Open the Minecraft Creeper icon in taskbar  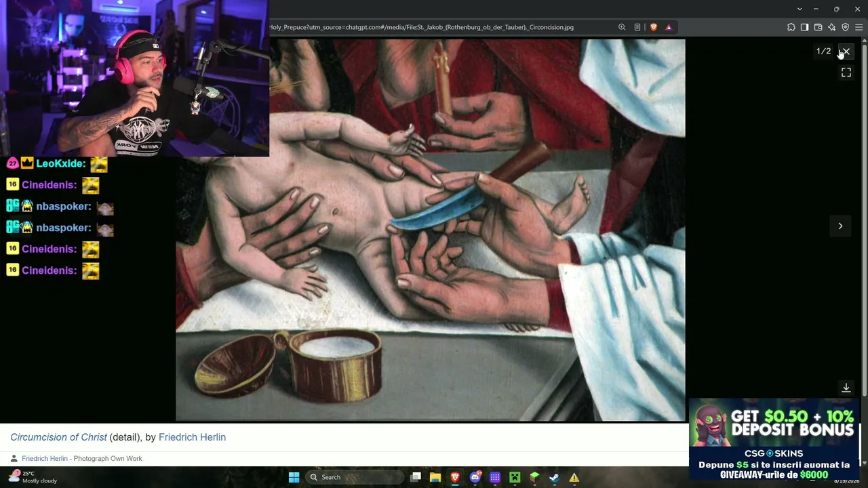pyautogui.click(x=515, y=477)
